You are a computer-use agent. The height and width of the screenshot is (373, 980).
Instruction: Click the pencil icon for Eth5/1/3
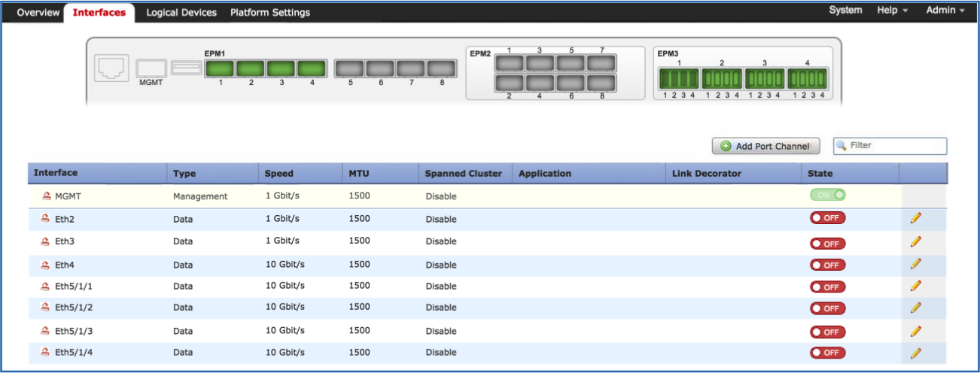click(x=915, y=331)
